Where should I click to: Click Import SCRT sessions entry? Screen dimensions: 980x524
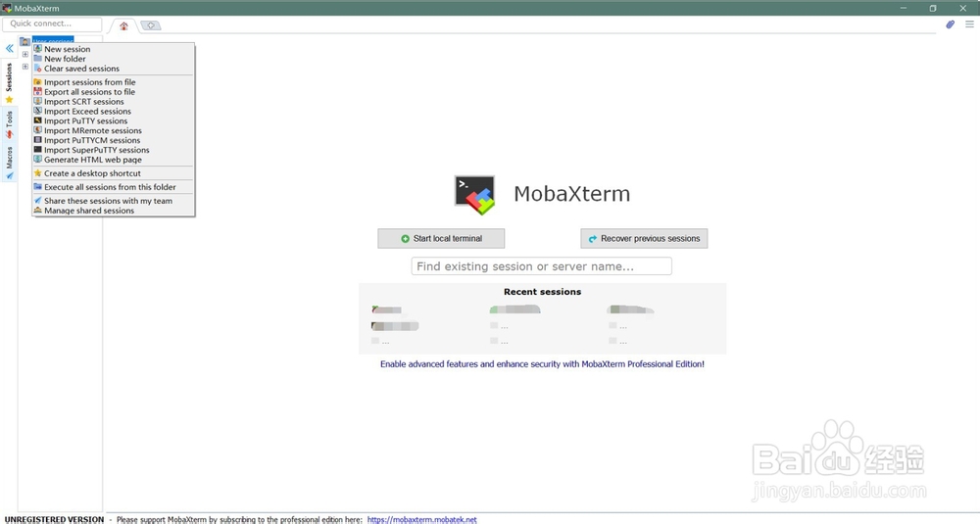click(x=113, y=102)
